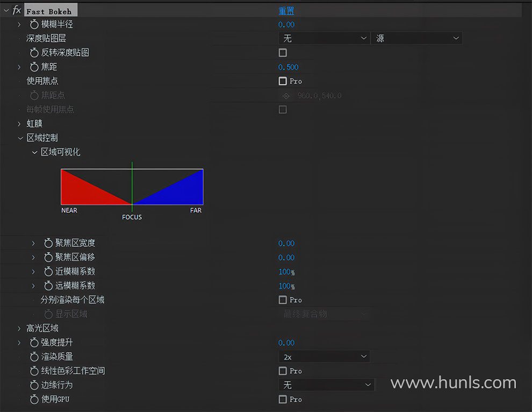Click the 聚焦区宽度 value 0.00
This screenshot has width=532, height=412.
tap(286, 243)
